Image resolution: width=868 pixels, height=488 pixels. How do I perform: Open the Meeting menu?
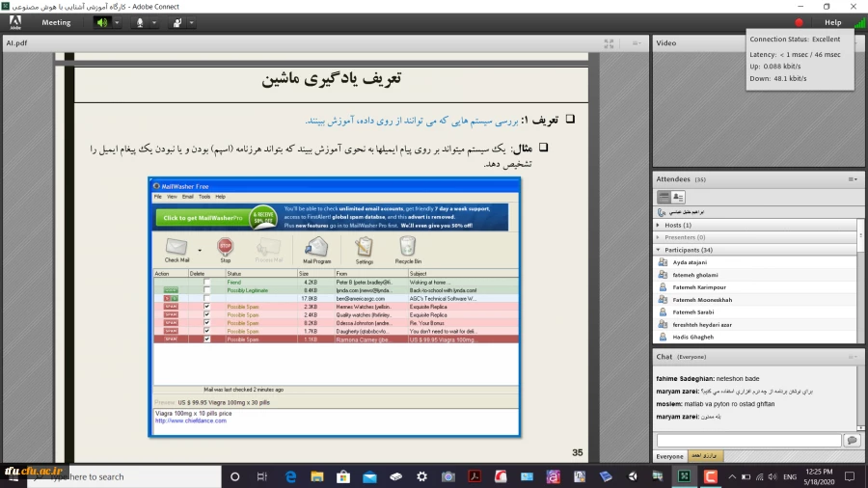(56, 23)
